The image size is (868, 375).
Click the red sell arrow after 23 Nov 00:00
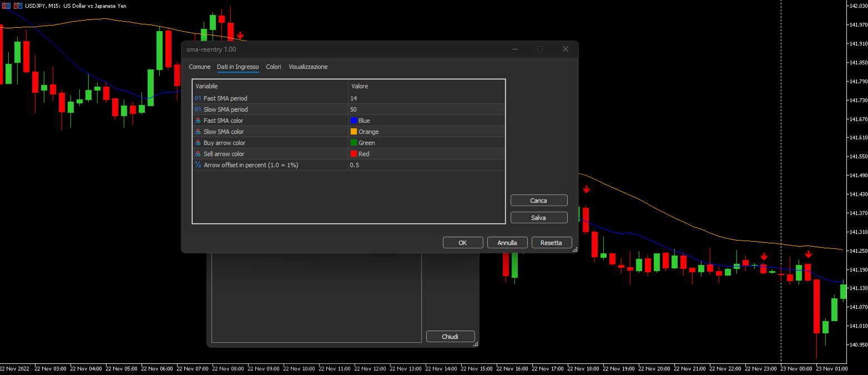coord(809,254)
